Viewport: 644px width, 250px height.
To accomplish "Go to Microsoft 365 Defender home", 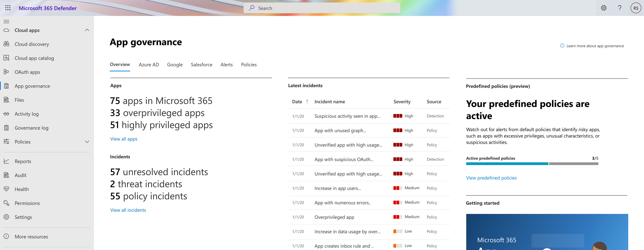I will 48,8.
